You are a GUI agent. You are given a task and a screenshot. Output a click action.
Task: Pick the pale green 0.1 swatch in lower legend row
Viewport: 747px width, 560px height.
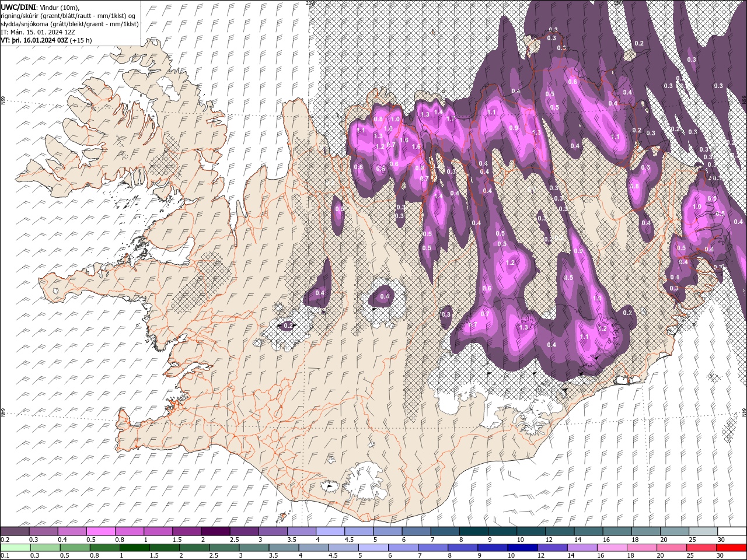pos(15,547)
